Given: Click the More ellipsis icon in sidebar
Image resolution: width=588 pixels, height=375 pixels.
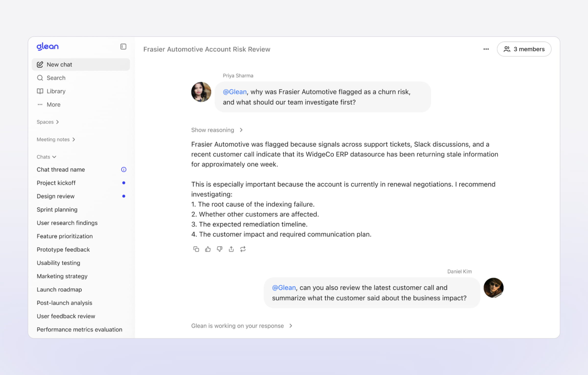Looking at the screenshot, I should (x=40, y=105).
